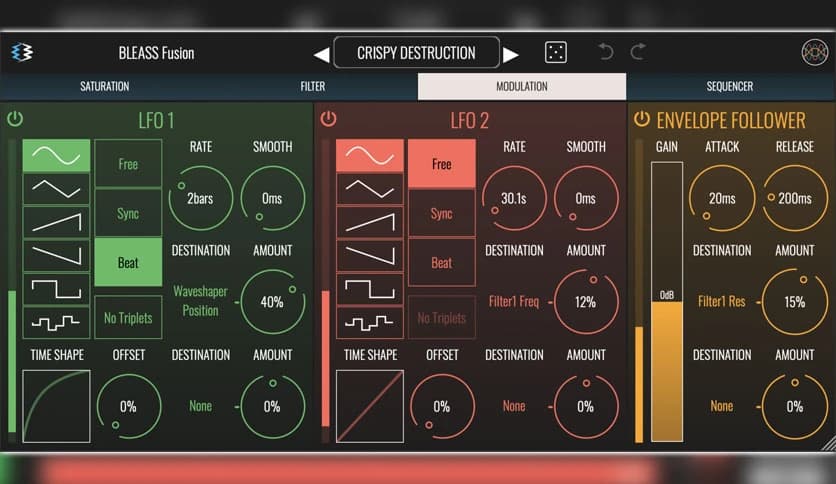Select LFO 2 triangle waveform

tap(369, 189)
